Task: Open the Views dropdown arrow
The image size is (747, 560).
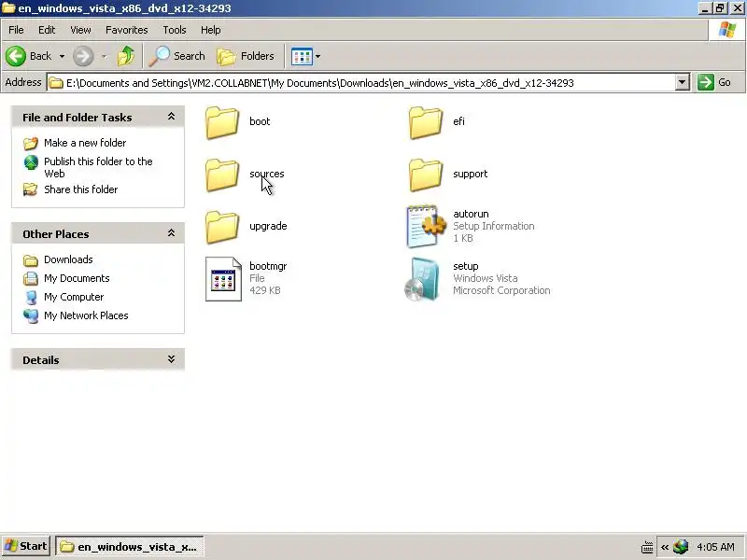Action: tap(317, 57)
